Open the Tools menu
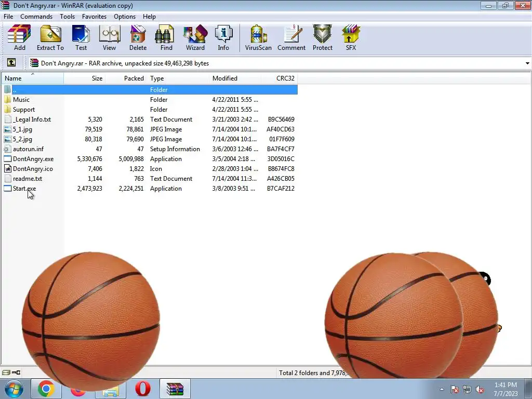Screen dimensions: 532x399 pos(67,16)
